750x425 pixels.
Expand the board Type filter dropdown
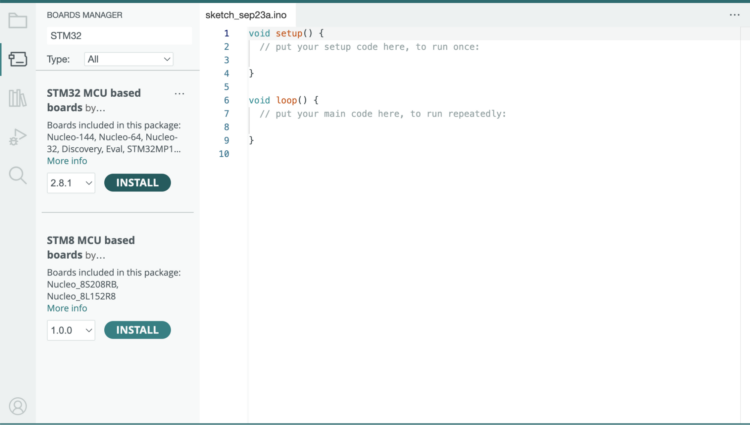click(128, 60)
